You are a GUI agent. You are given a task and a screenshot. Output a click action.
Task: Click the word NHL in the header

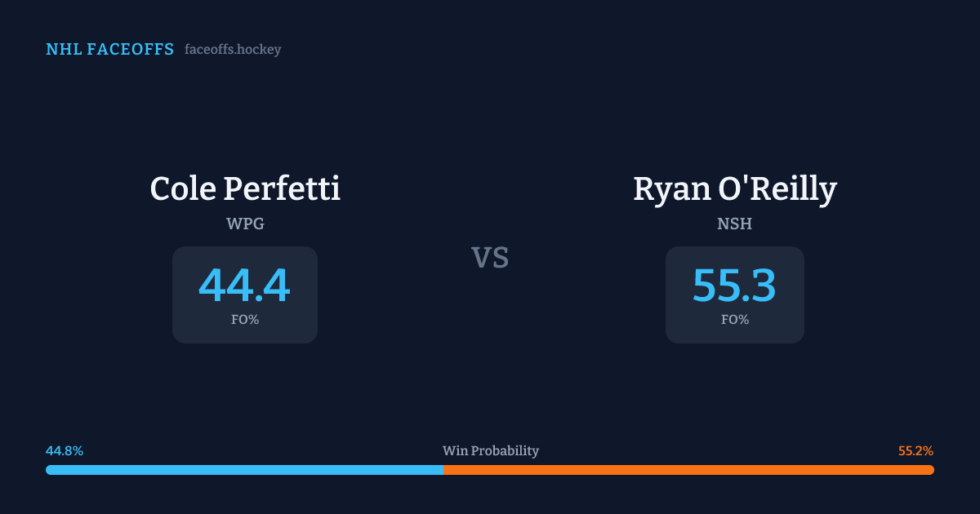point(63,50)
